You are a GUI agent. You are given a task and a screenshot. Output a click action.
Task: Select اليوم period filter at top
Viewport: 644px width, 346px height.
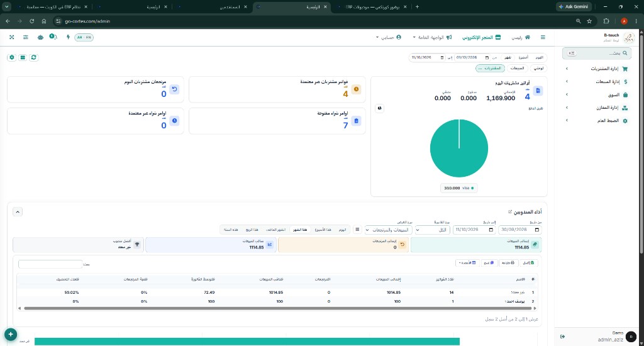click(x=539, y=57)
